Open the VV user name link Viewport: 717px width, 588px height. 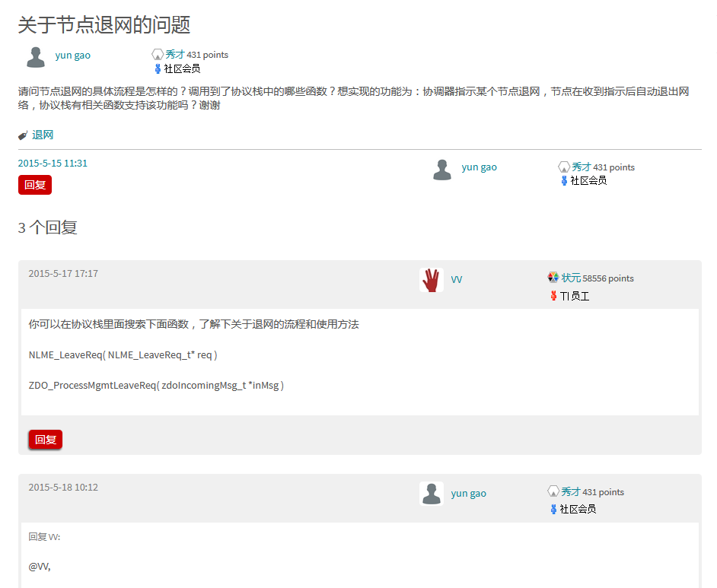click(x=457, y=280)
